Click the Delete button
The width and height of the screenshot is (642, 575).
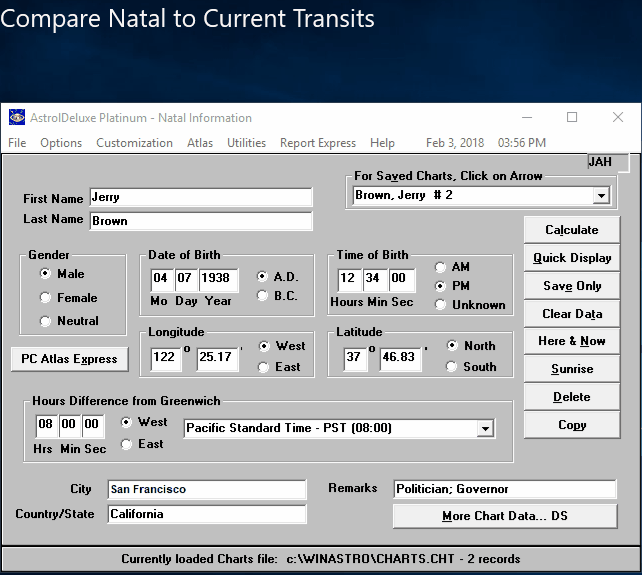[572, 397]
